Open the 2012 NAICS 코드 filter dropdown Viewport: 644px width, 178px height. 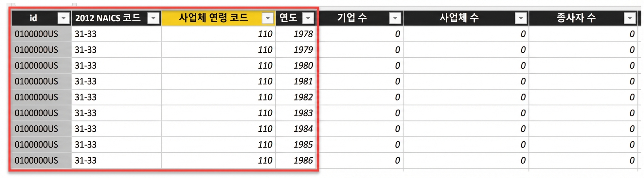coord(153,18)
